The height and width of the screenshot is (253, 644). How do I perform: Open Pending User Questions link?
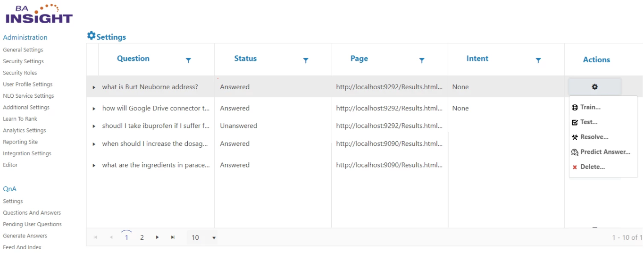tap(32, 224)
